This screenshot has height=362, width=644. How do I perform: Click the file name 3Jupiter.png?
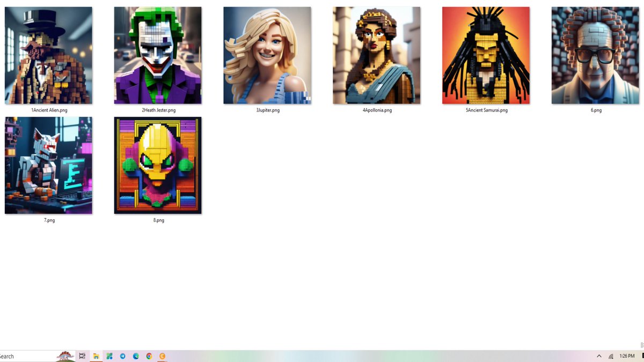tap(268, 110)
